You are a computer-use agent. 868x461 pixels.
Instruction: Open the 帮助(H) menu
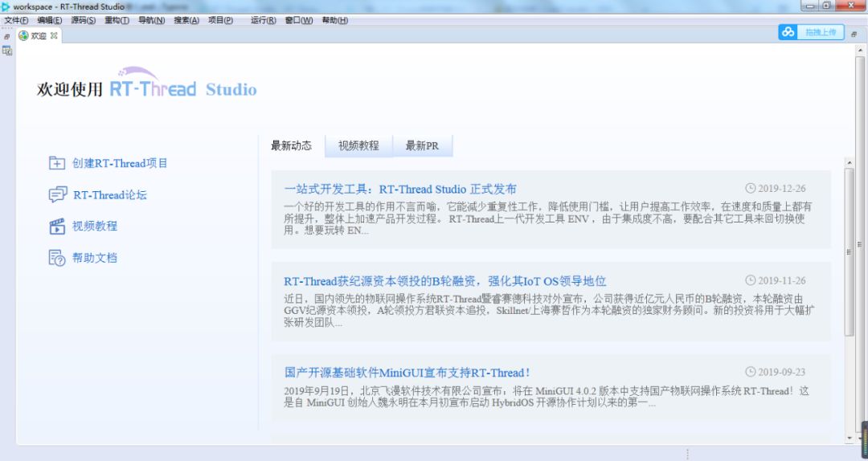click(335, 20)
